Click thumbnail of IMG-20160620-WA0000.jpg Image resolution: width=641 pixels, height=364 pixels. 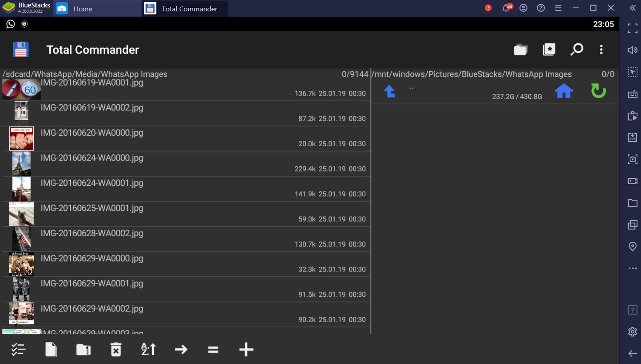(21, 139)
